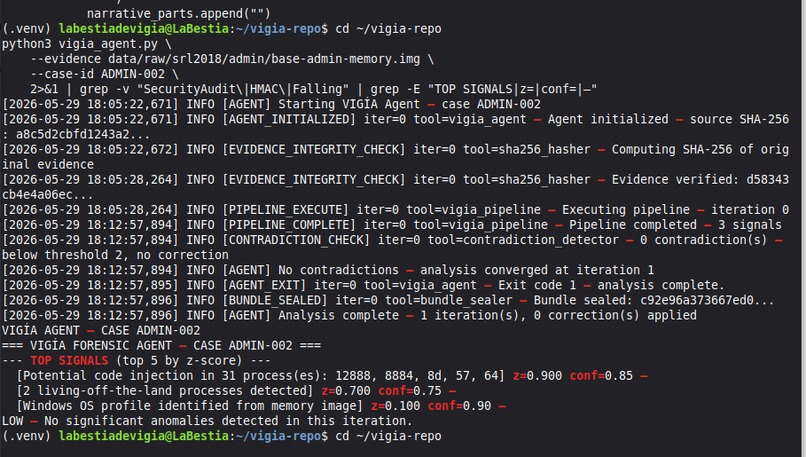The height and width of the screenshot is (457, 806).
Task: Click the 'below threshold 2, no correction' line
Action: [x=115, y=254]
